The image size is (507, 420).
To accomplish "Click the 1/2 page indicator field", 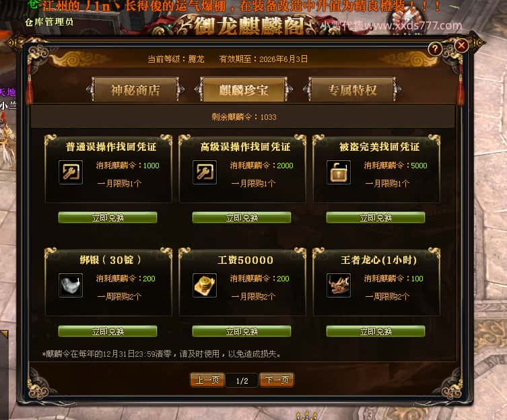I will [x=242, y=380].
